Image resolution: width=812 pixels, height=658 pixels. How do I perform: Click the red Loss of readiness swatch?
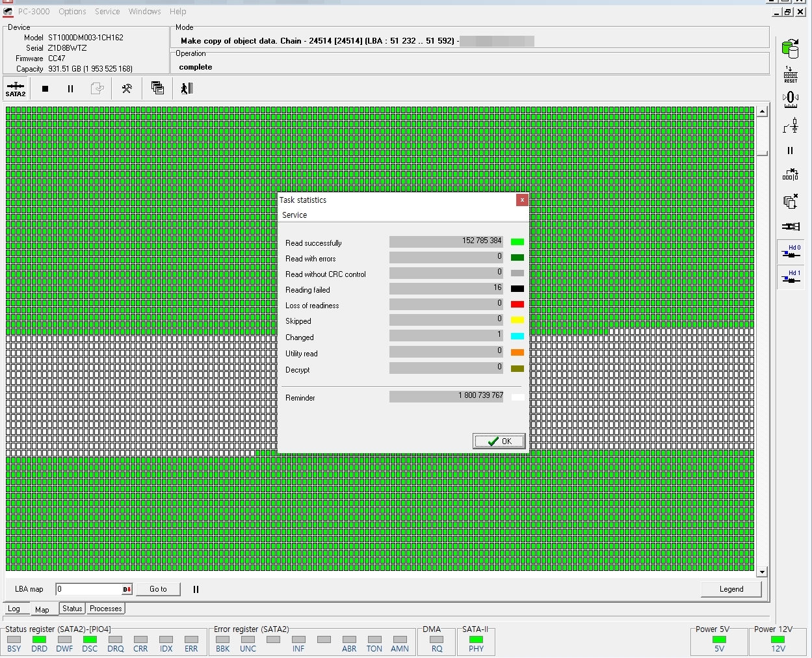[517, 304]
